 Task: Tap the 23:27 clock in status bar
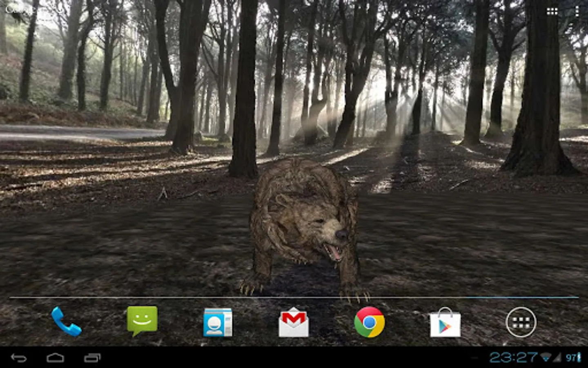tap(513, 357)
